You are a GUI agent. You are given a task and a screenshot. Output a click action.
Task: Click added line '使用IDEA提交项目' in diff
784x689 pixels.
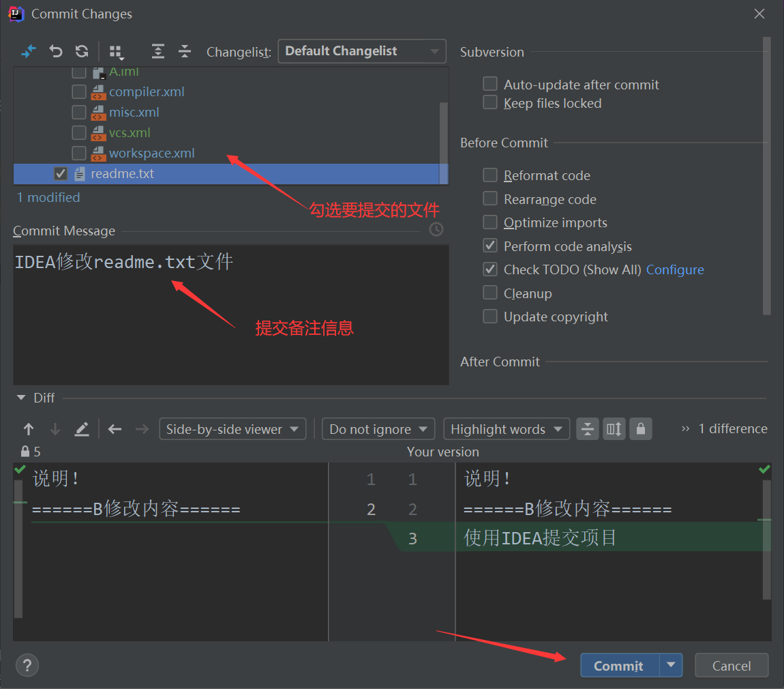click(x=540, y=538)
